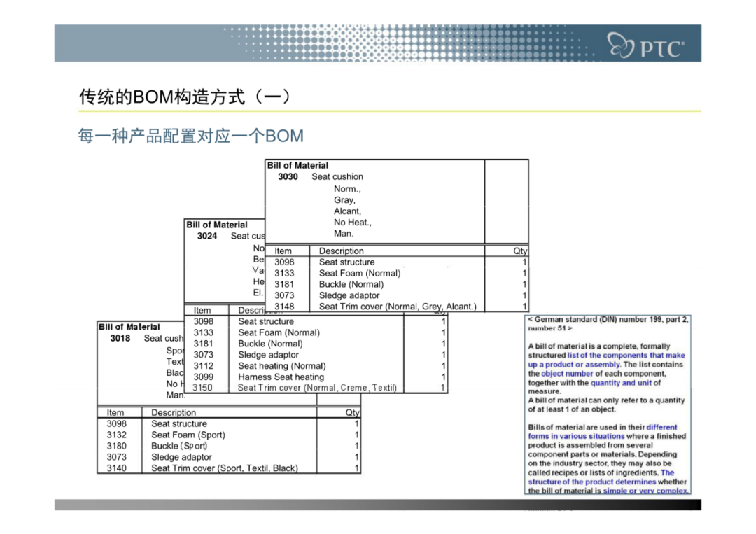Click blue text 'forms in various situations'
This screenshot has height=534, width=756.
coord(576,436)
